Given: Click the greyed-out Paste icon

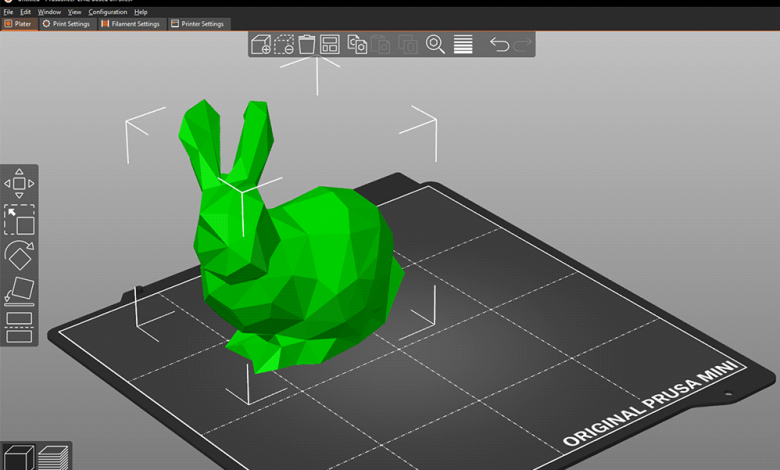Looking at the screenshot, I should tap(381, 44).
